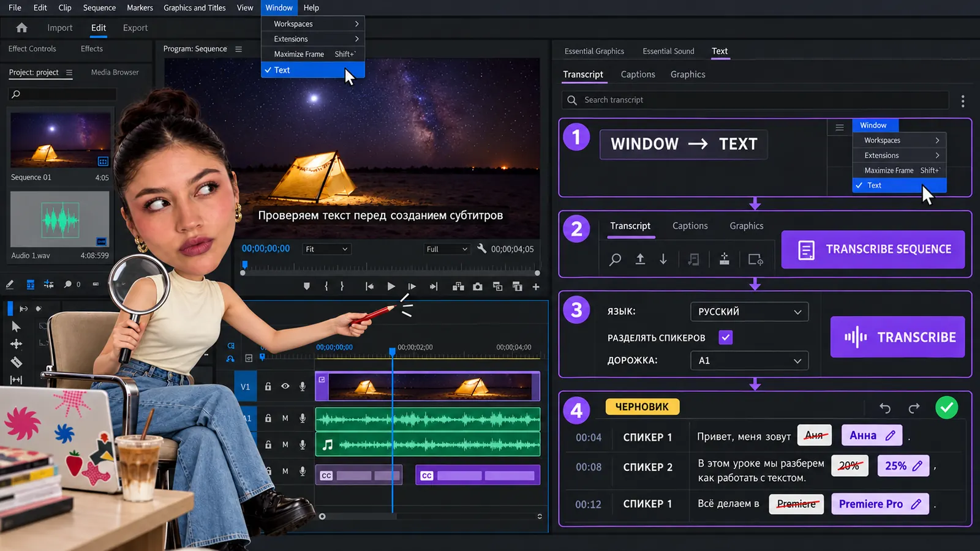Export a frame with the camera icon
This screenshot has width=980, height=551.
[x=477, y=287]
